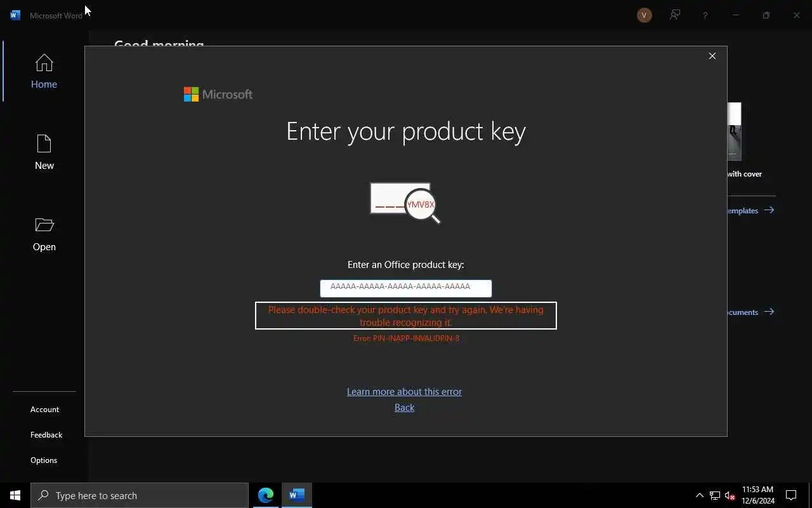Click the Office product key input field
The width and height of the screenshot is (812, 508).
(x=405, y=288)
